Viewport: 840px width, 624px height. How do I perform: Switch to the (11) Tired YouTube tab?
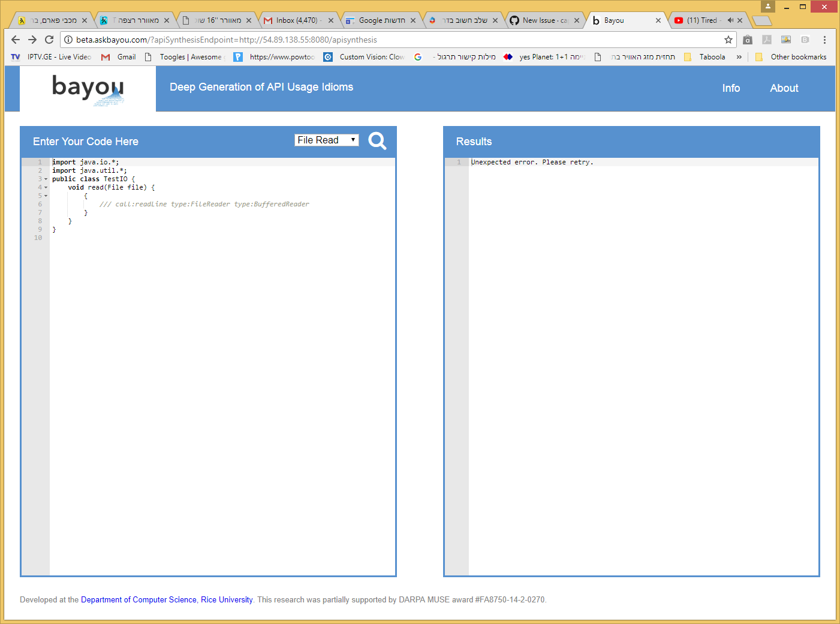tap(702, 20)
